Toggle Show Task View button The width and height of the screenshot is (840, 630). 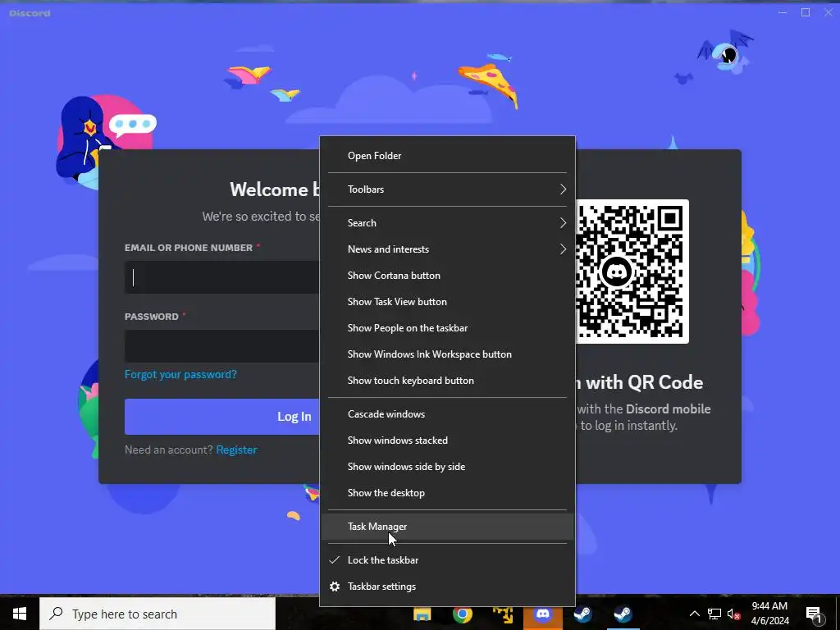pyautogui.click(x=447, y=302)
